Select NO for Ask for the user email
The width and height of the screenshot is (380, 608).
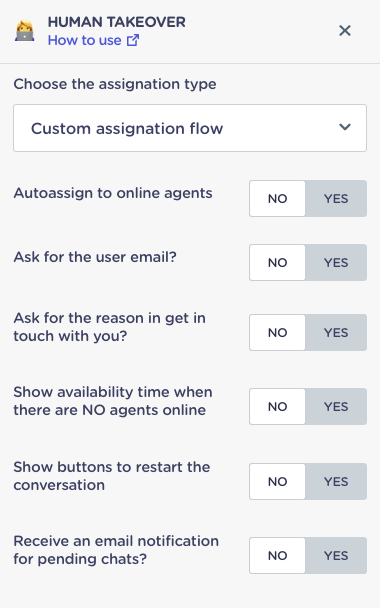point(277,263)
